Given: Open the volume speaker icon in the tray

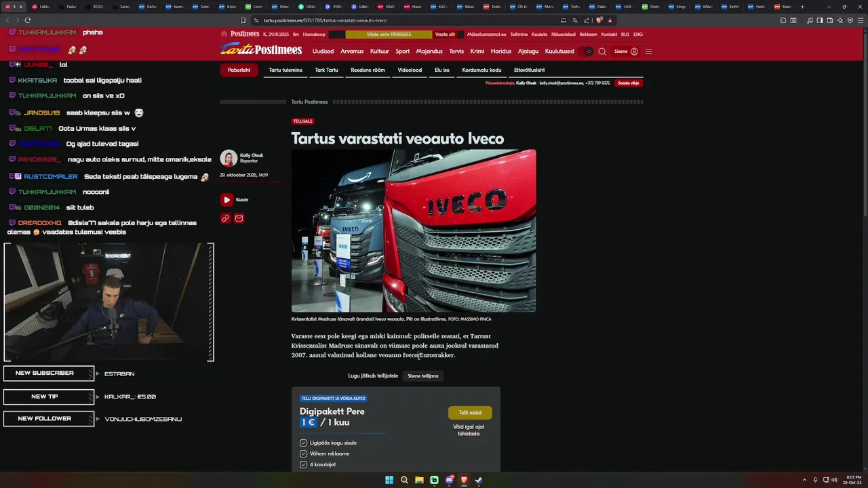Looking at the screenshot, I should coord(834,480).
